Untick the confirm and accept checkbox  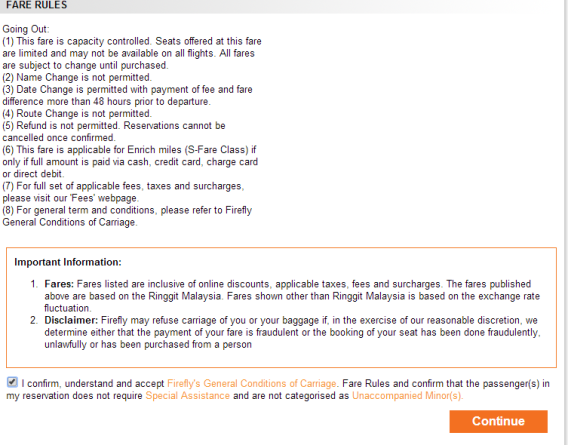pos(12,382)
